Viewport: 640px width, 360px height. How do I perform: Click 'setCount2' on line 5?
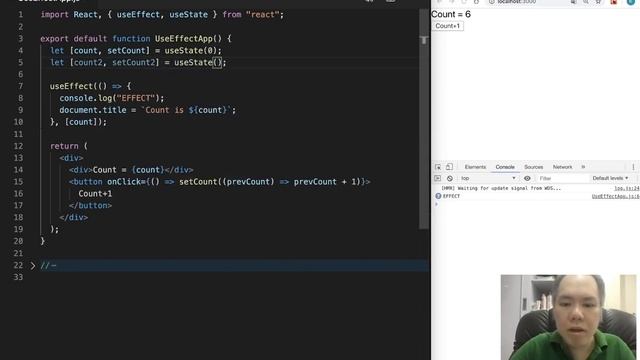(x=134, y=62)
